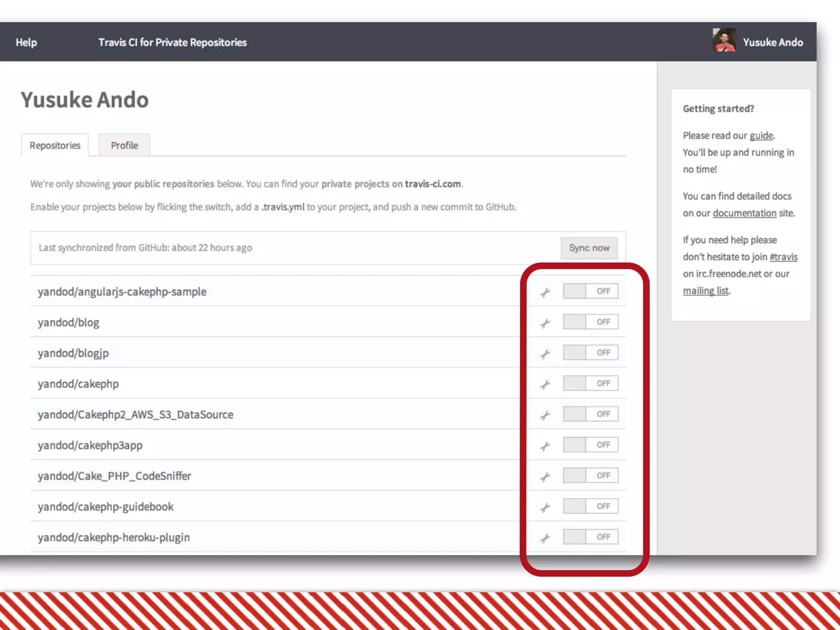Click wrench icon for Cake_PHP_CodeSniffer

tap(545, 477)
